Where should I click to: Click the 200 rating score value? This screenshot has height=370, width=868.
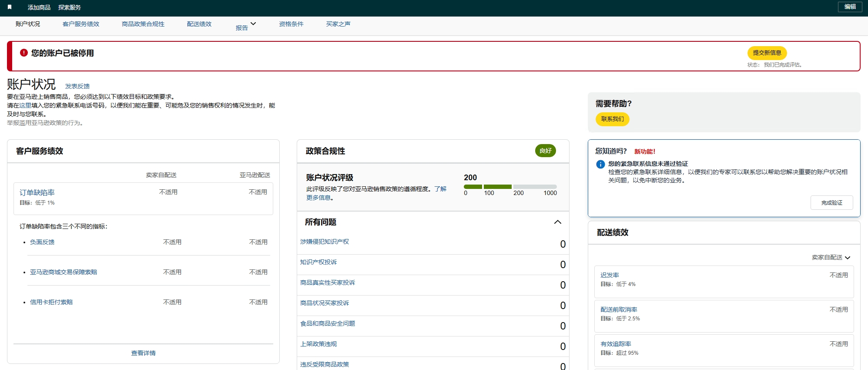tap(470, 178)
